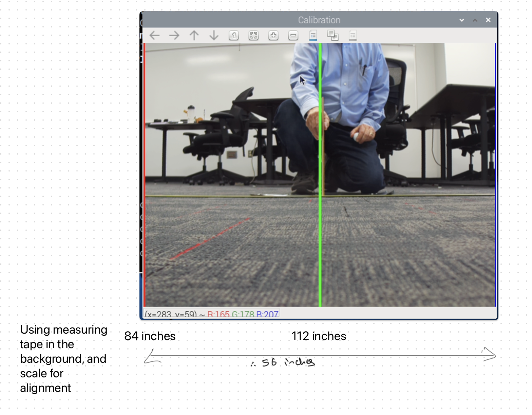532x415 pixels.
Task: Pan the image right with the right arrow
Action: pyautogui.click(x=174, y=35)
